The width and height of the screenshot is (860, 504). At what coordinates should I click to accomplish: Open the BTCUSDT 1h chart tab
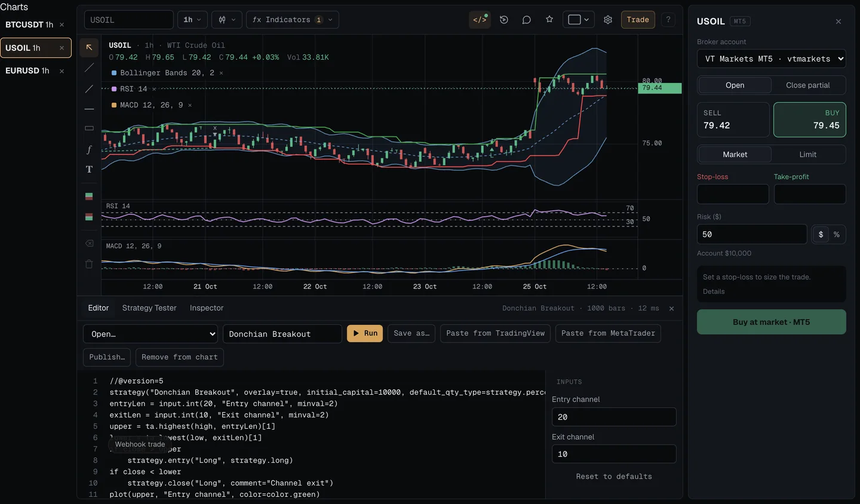click(x=29, y=24)
